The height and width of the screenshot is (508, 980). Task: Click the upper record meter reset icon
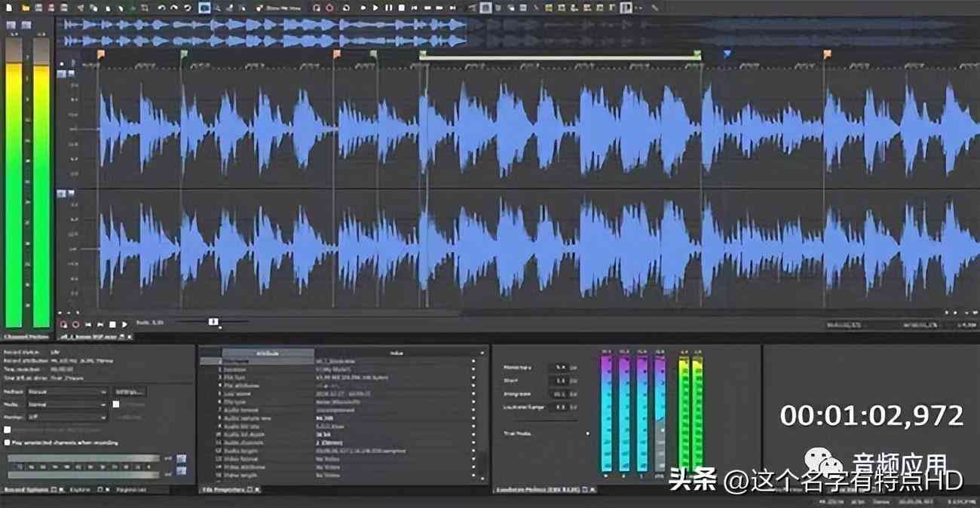coord(182,459)
